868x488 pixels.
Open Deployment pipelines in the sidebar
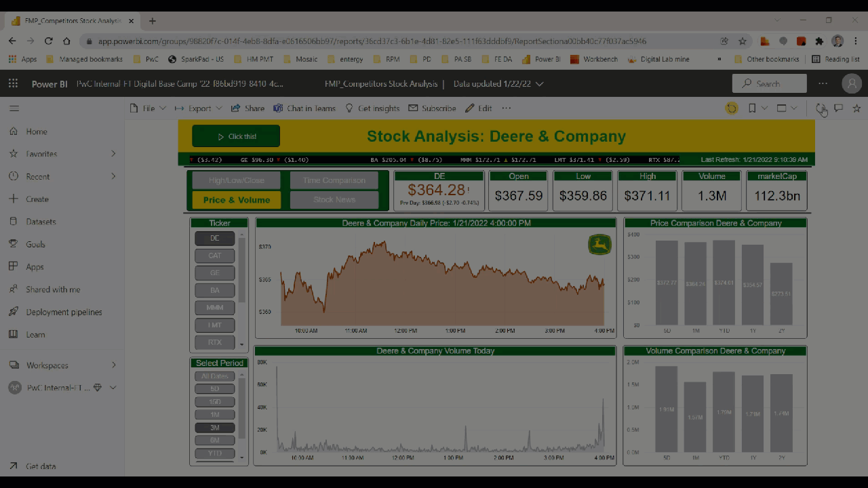pyautogui.click(x=64, y=312)
